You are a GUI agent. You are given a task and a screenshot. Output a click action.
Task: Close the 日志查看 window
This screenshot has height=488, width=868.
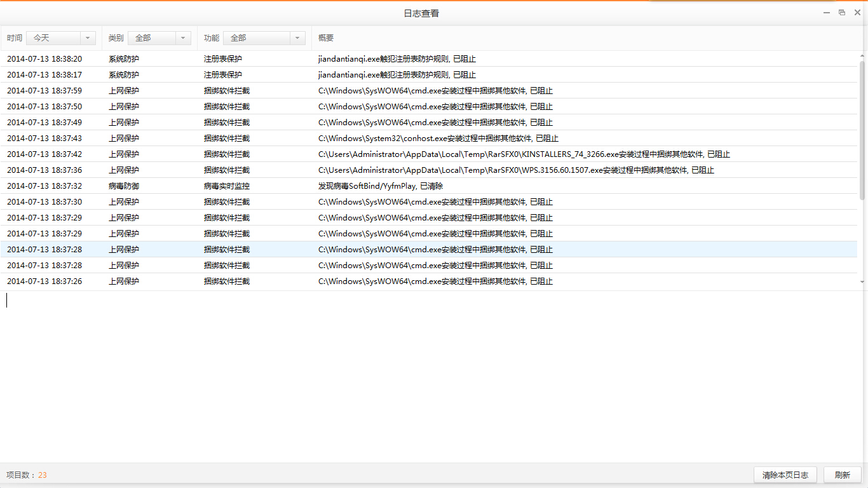(x=857, y=13)
